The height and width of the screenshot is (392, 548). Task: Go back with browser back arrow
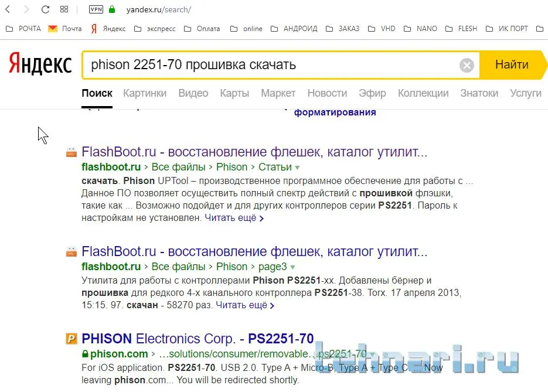pos(8,9)
